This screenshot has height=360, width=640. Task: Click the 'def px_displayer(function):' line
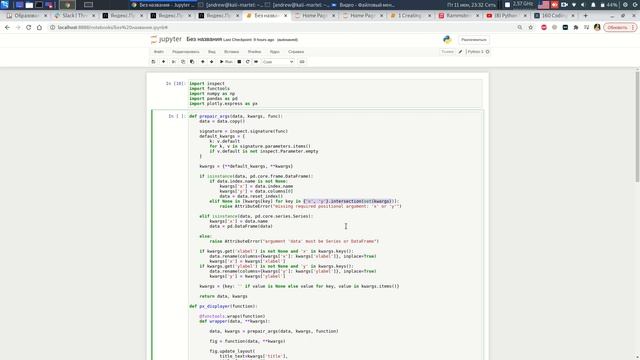click(x=223, y=306)
